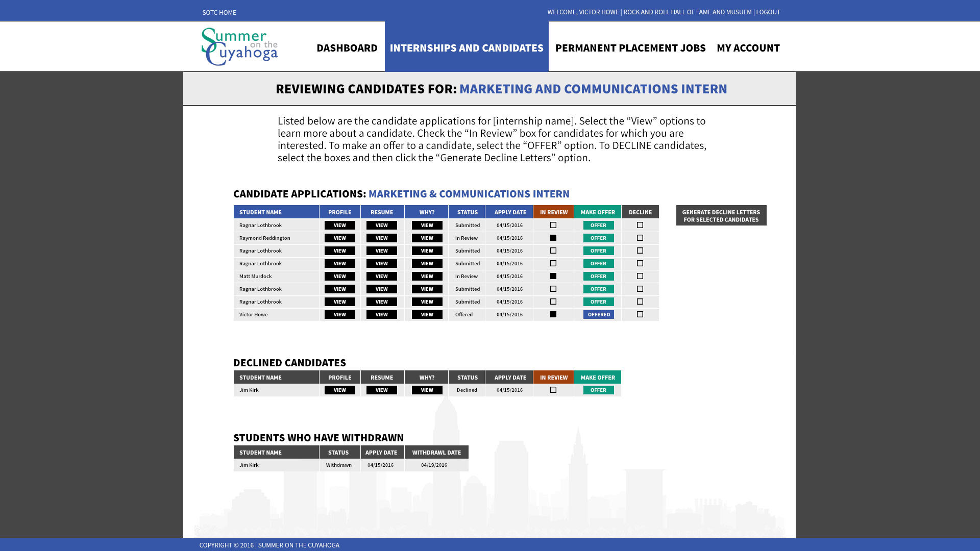The width and height of the screenshot is (980, 551).
Task: Click Victor Howe's name in table
Action: 253,314
